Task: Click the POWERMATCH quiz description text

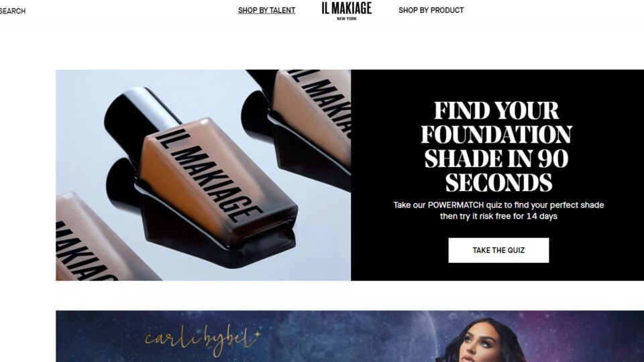Action: tap(498, 205)
